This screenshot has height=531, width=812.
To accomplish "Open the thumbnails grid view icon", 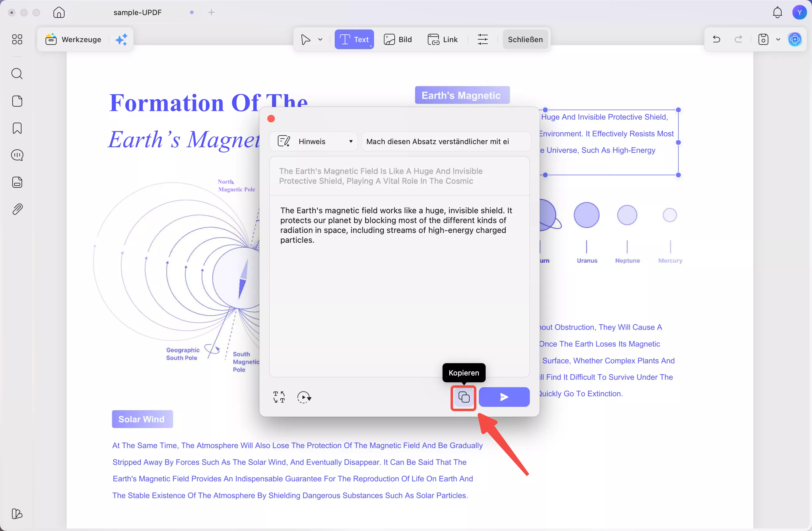I will coord(17,40).
